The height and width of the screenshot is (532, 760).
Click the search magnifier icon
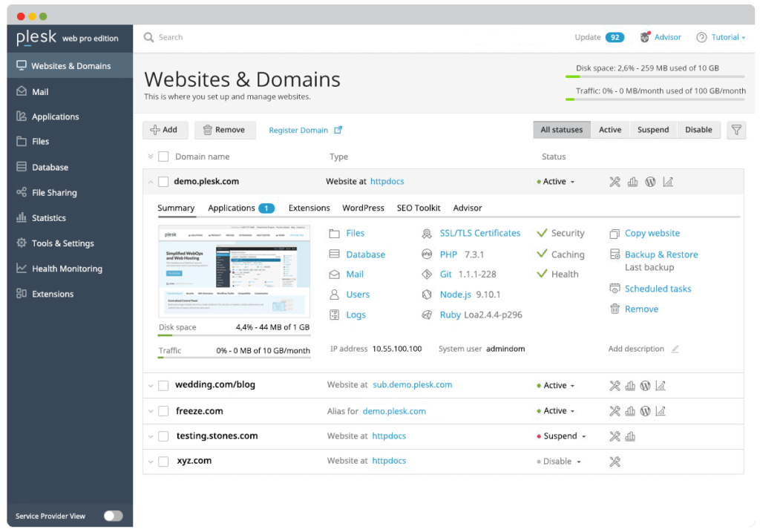tap(148, 37)
